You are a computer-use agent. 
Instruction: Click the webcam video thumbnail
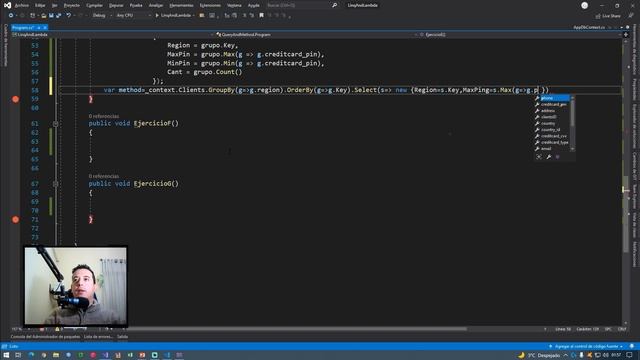click(76, 286)
